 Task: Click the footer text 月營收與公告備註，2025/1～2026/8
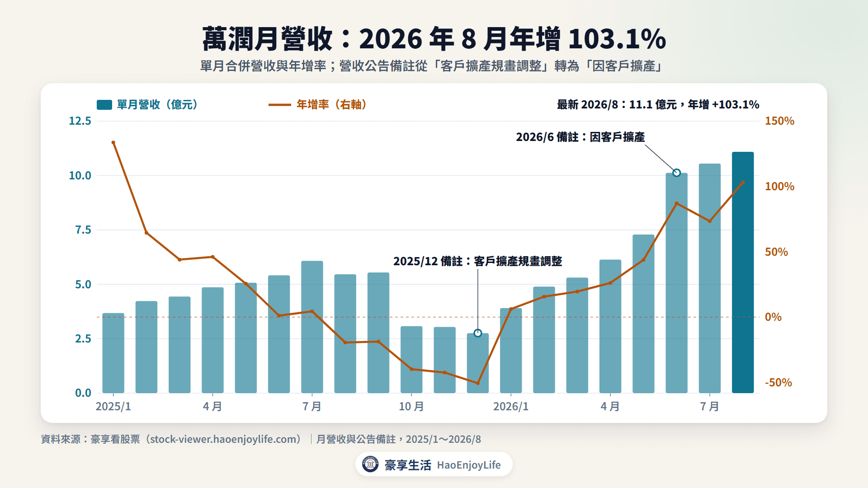[398, 439]
